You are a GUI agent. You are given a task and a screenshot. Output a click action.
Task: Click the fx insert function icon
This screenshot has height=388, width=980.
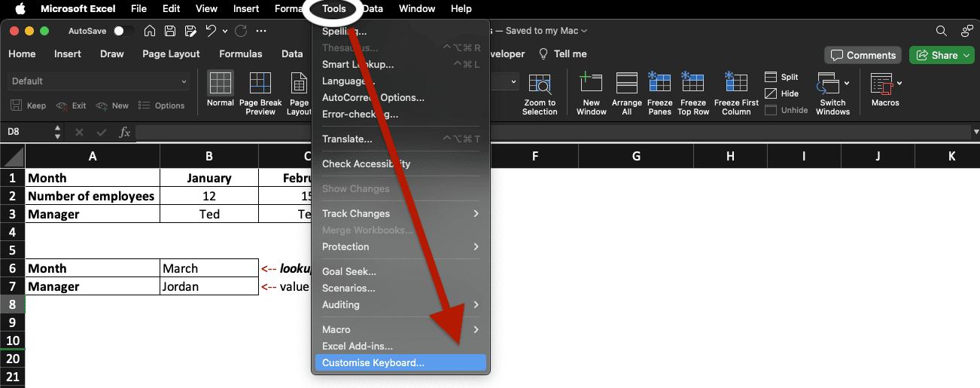[125, 132]
